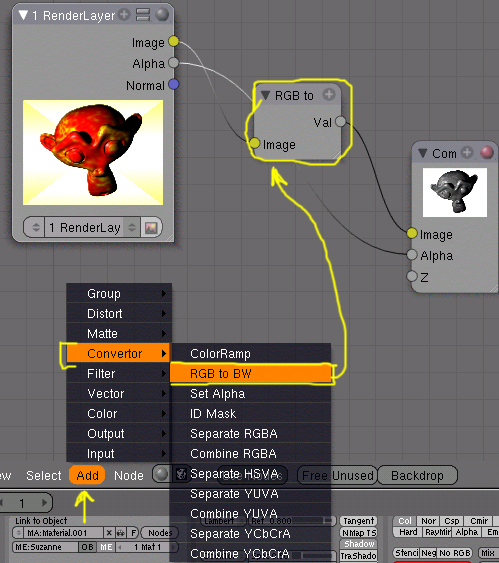Choose RGB to BW from Convertor submenu
Image resolution: width=499 pixels, height=563 pixels.
(250, 373)
